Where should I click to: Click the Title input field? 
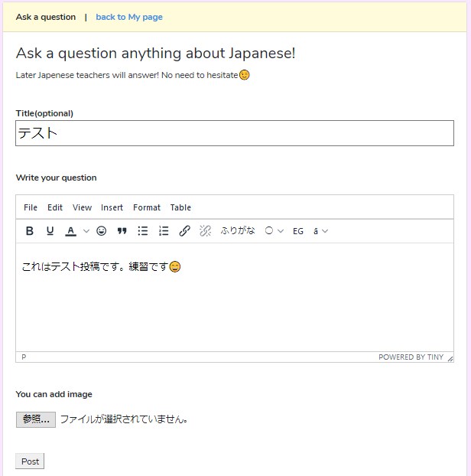click(x=235, y=133)
